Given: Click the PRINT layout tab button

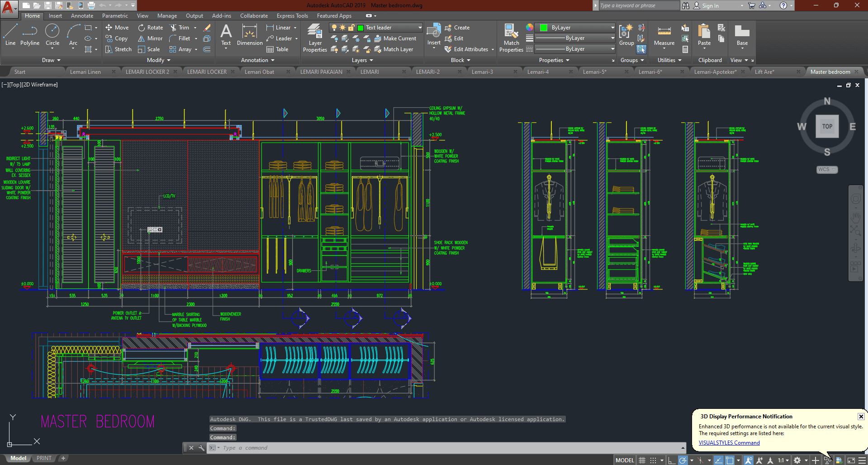Looking at the screenshot, I should click(44, 458).
